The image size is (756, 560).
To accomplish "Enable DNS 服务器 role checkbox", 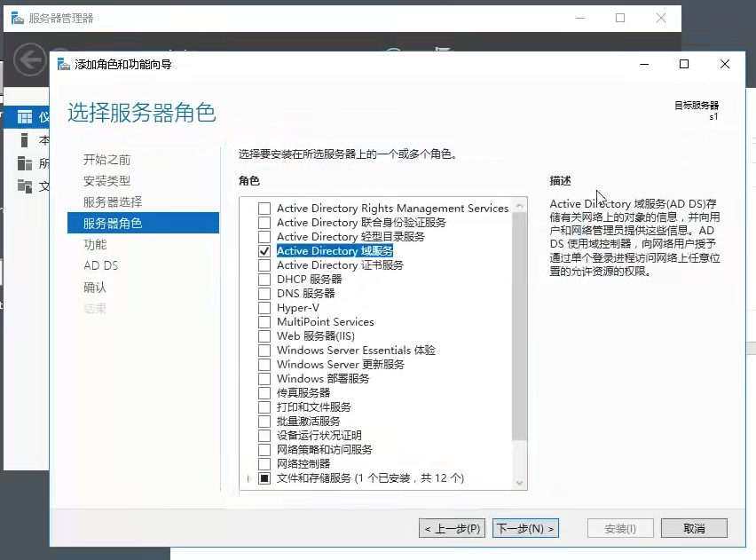I will pyautogui.click(x=264, y=294).
